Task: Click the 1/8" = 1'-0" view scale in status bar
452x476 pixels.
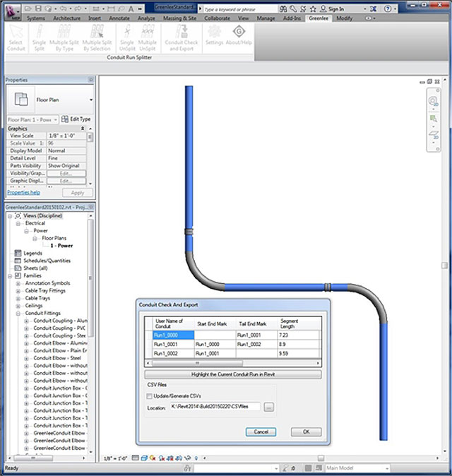Action: [115, 458]
